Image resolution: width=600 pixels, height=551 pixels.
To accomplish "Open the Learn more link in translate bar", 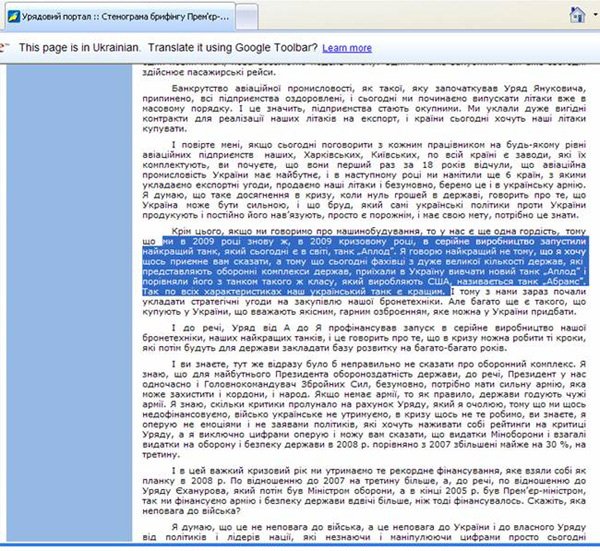I will 347,47.
